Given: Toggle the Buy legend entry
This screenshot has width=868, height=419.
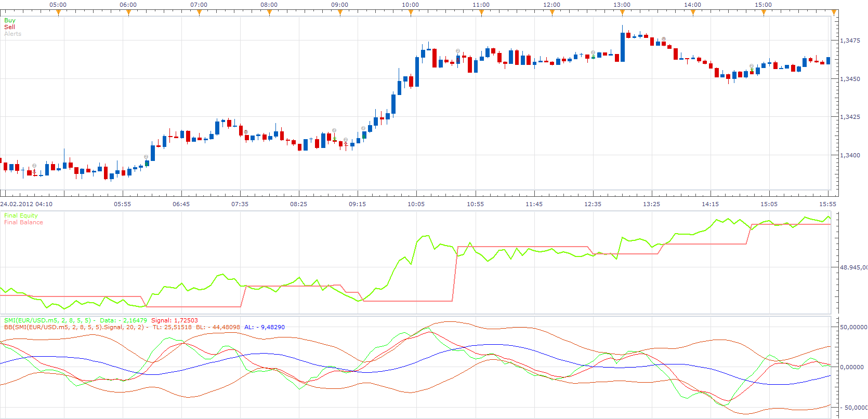Looking at the screenshot, I should [10, 20].
